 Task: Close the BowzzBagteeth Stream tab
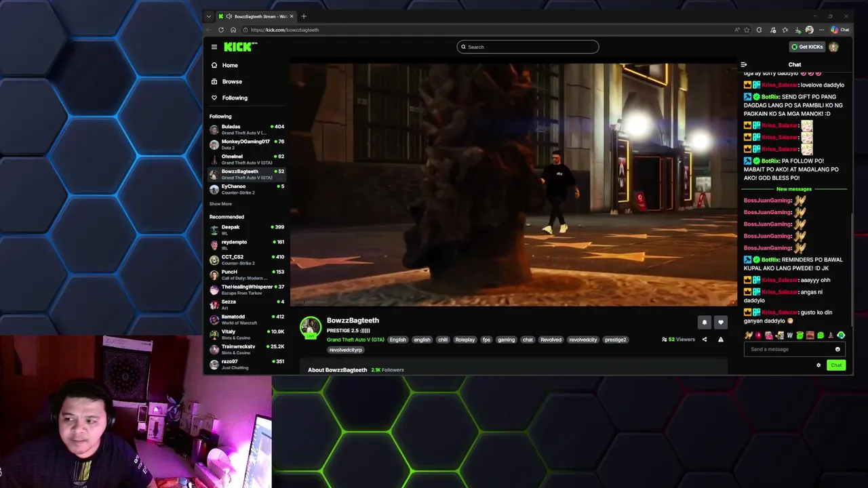293,16
